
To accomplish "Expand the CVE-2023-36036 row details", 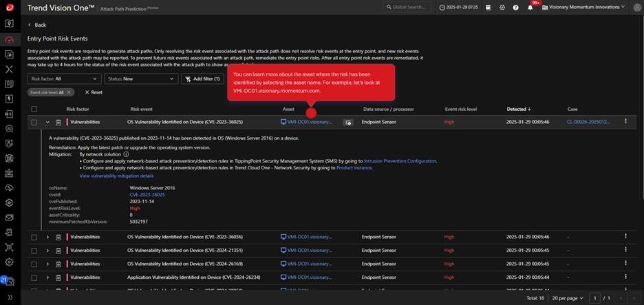I will 47,237.
